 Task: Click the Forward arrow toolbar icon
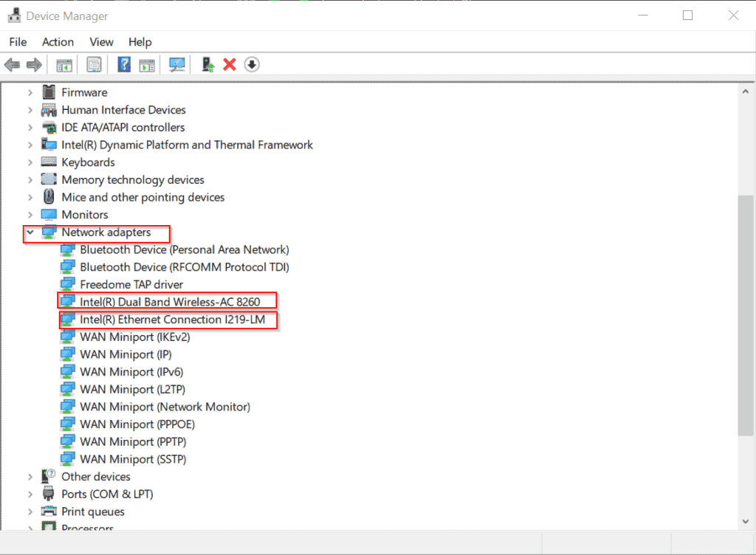[x=34, y=64]
